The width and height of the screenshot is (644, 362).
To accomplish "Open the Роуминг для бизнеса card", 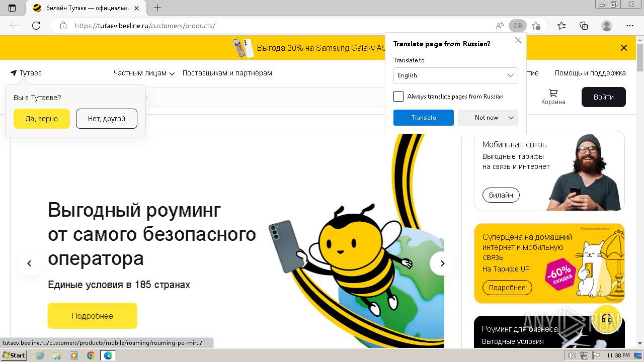I will pyautogui.click(x=549, y=332).
